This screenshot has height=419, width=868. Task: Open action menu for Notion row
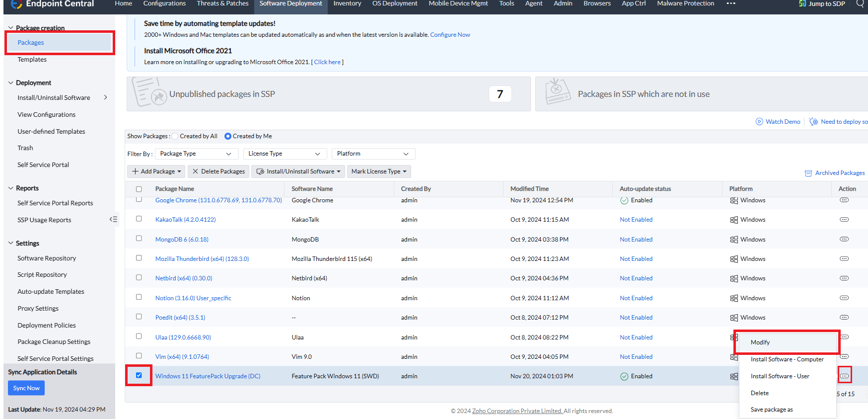[x=844, y=298]
